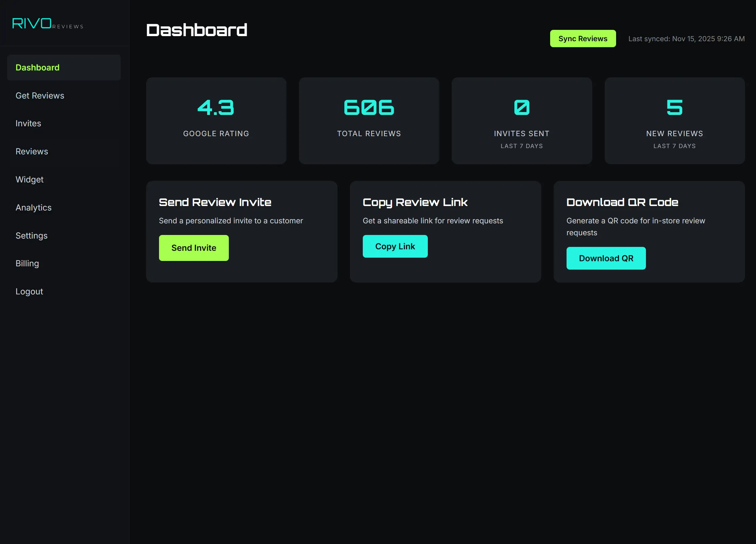Open the Invites page
Viewport: 756px width, 544px height.
click(x=28, y=123)
